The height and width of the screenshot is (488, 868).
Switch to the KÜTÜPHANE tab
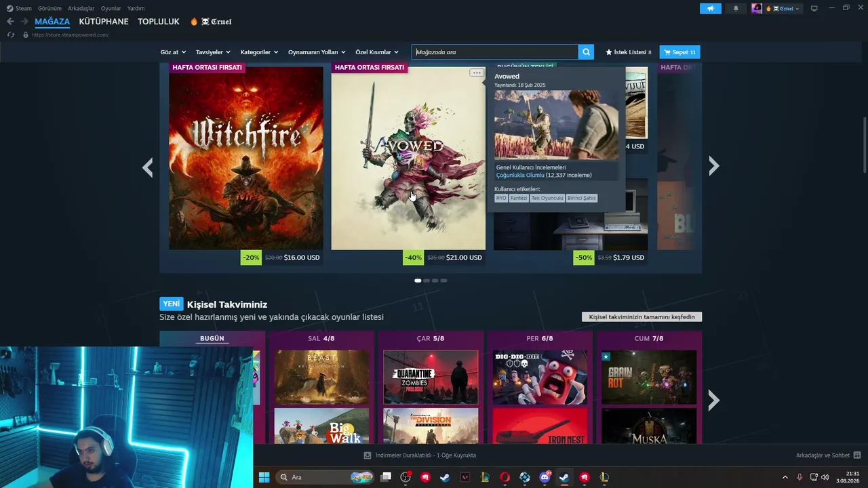point(104,22)
